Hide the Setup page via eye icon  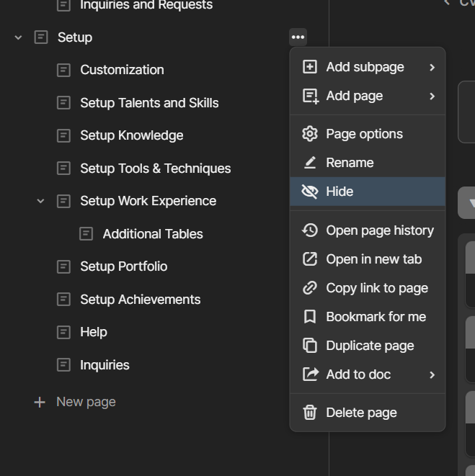coord(310,192)
